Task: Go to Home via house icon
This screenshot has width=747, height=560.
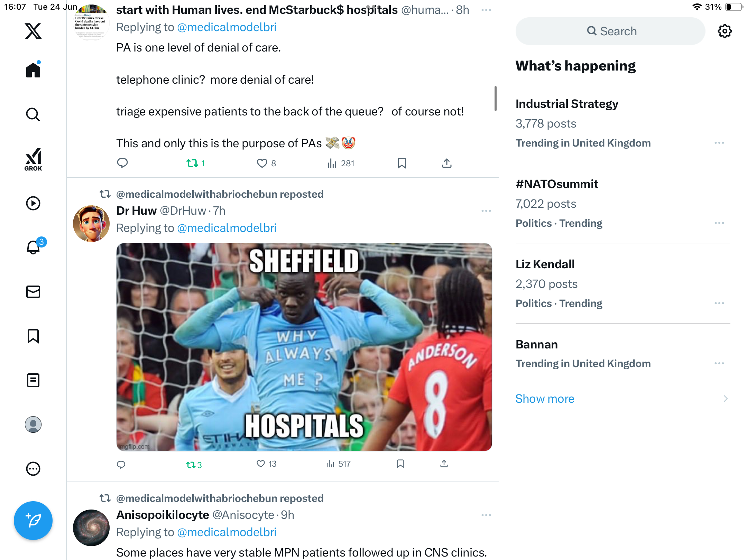Action: coord(33,69)
